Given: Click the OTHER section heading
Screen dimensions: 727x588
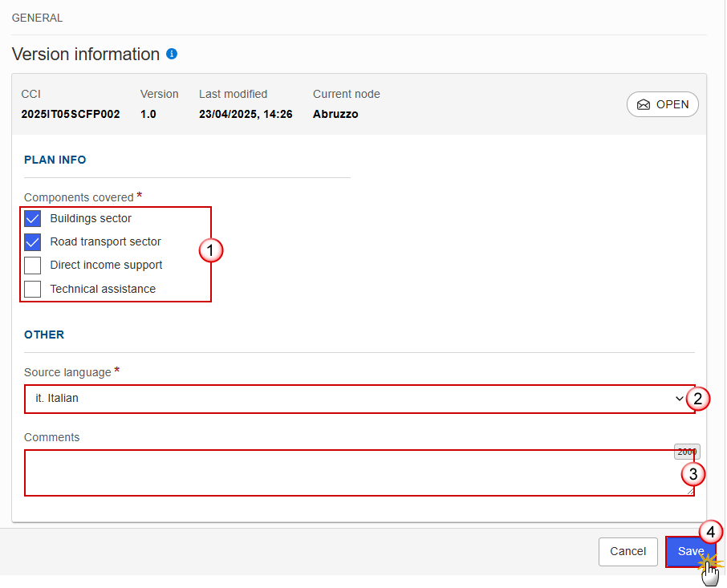Looking at the screenshot, I should tap(44, 335).
